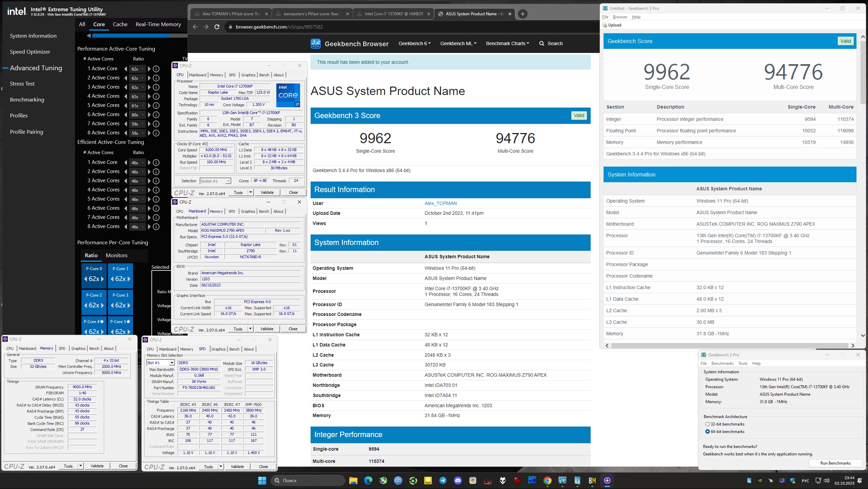The width and height of the screenshot is (868, 489).
Task: Click the Windows taskbar search box
Action: [308, 480]
